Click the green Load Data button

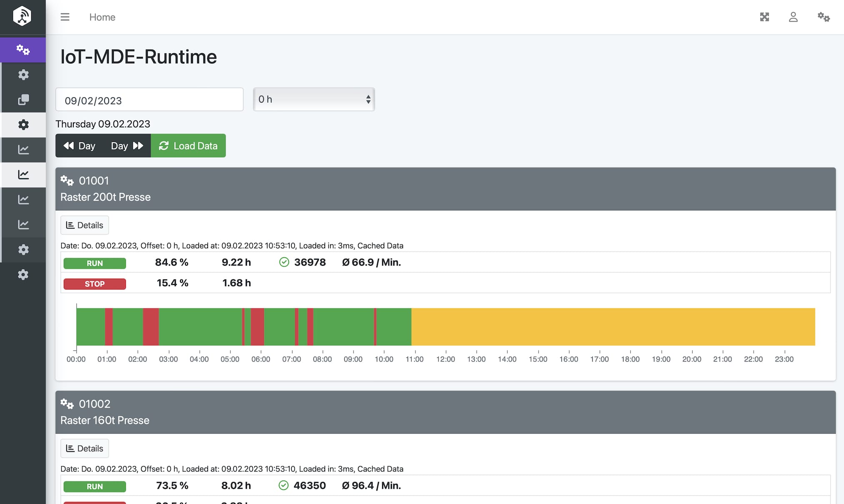(188, 146)
